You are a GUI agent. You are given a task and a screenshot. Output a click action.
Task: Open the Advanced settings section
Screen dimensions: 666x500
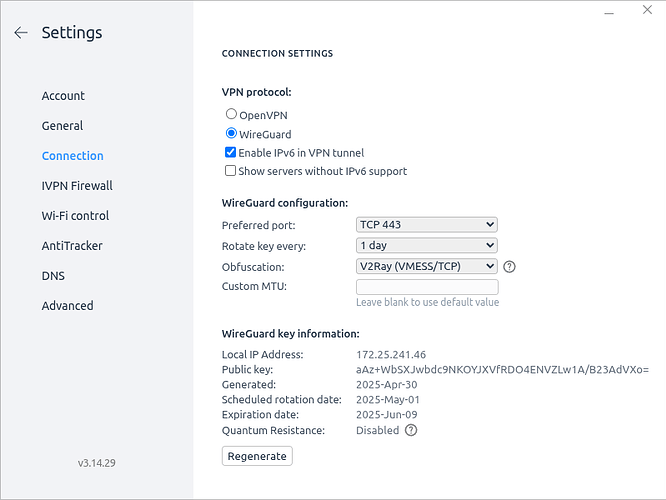(68, 305)
